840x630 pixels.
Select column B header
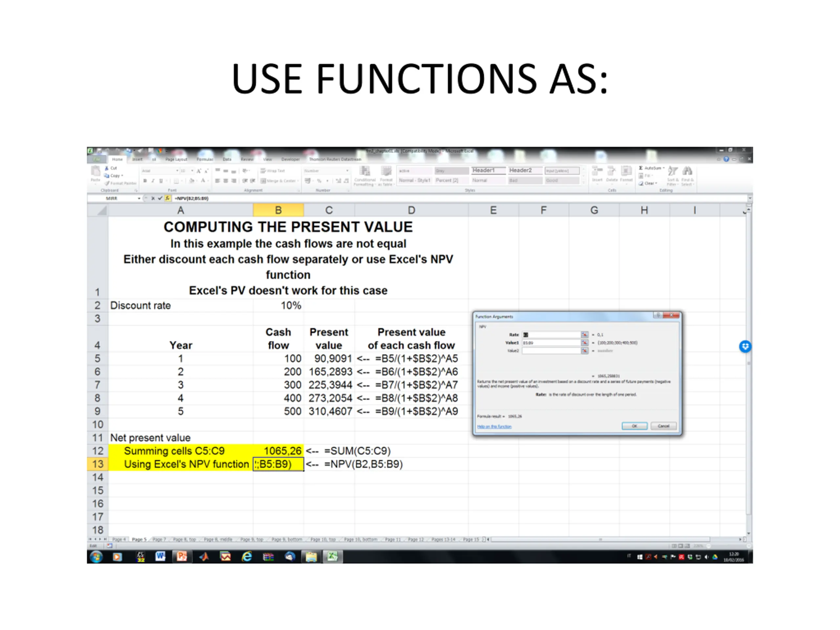click(x=278, y=210)
